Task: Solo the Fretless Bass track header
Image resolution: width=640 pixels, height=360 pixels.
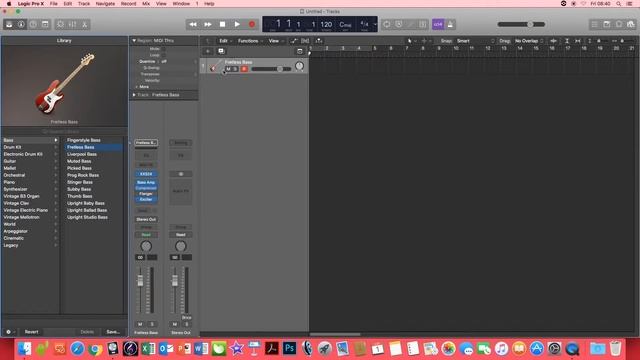Action: pyautogui.click(x=235, y=69)
